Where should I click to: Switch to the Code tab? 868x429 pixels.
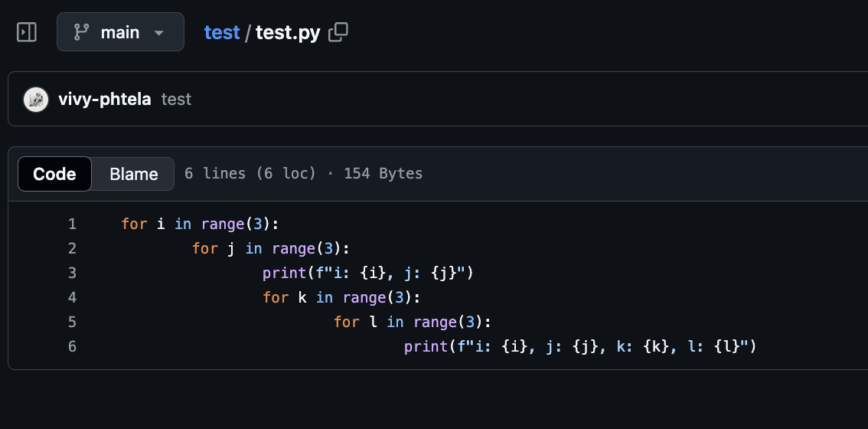pos(54,174)
